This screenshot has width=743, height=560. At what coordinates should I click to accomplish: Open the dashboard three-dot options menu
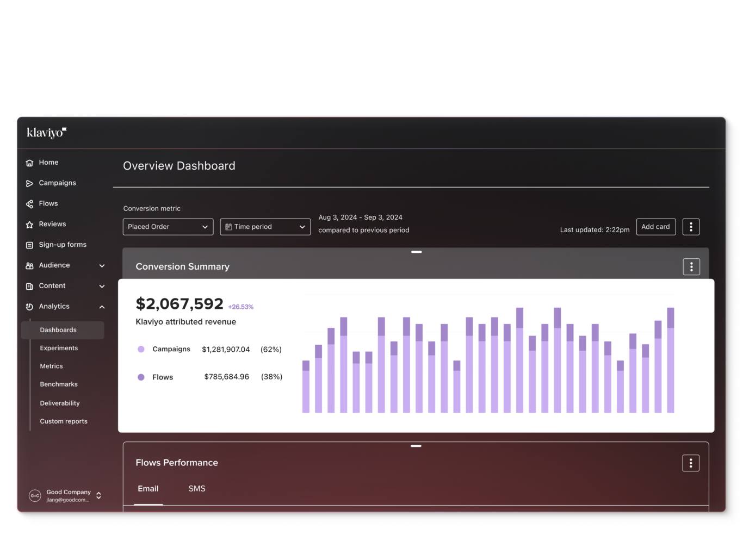[691, 227]
